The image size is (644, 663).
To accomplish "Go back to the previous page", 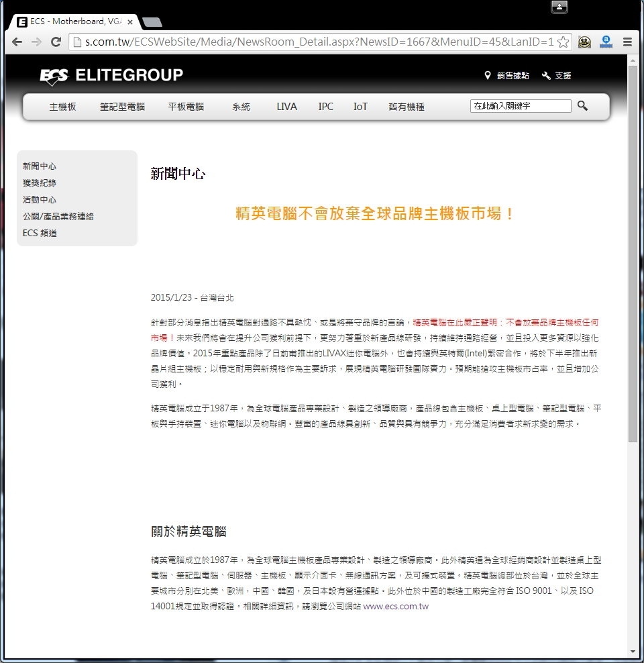I will pyautogui.click(x=17, y=42).
